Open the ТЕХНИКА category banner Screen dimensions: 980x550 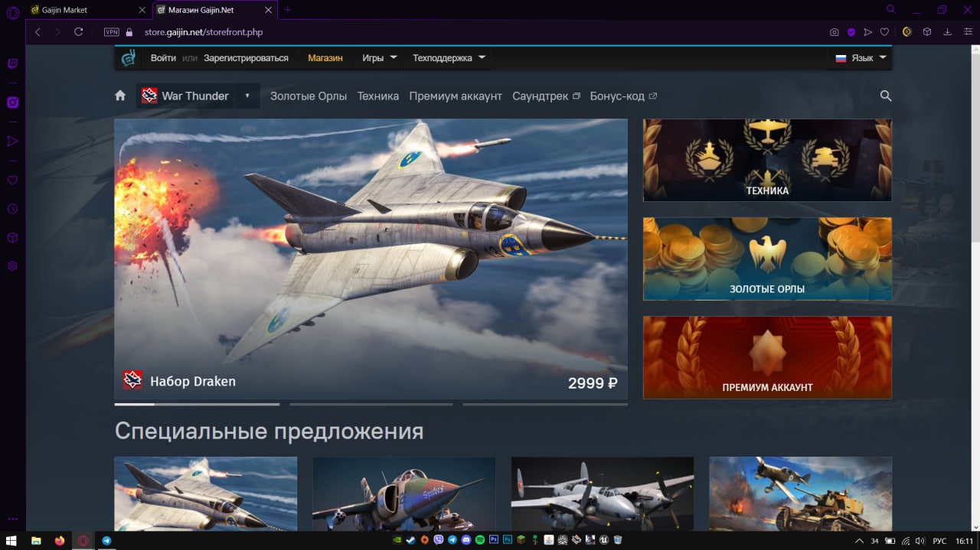click(767, 160)
